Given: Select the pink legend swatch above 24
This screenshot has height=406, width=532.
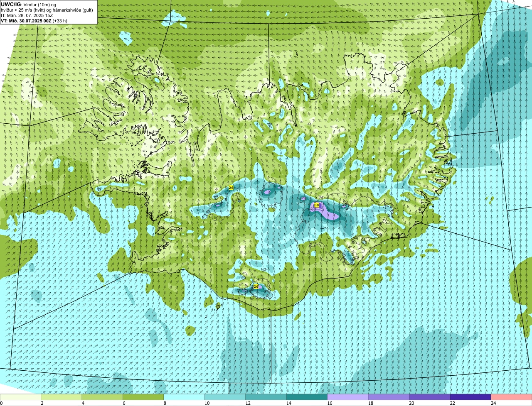Looking at the screenshot, I should 512,397.
